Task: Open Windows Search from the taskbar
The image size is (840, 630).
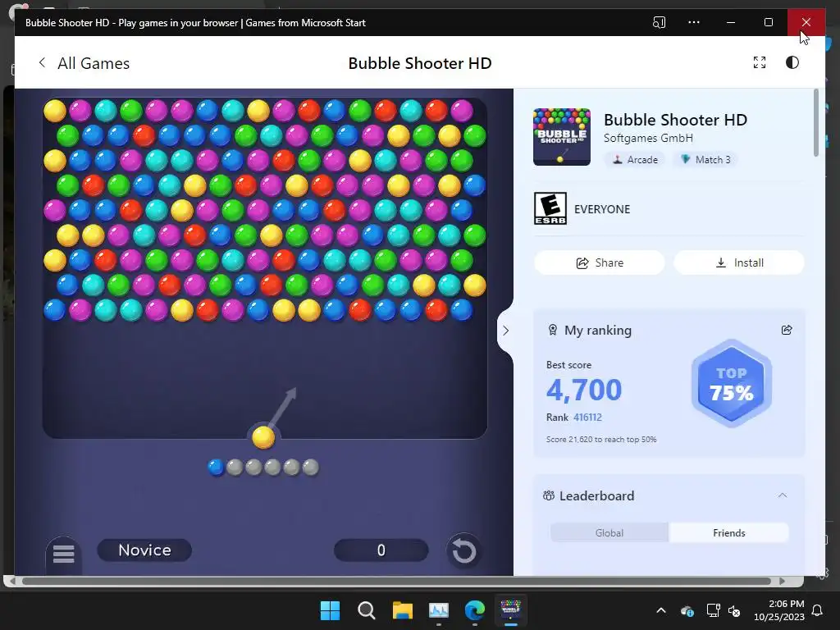Action: pyautogui.click(x=367, y=610)
